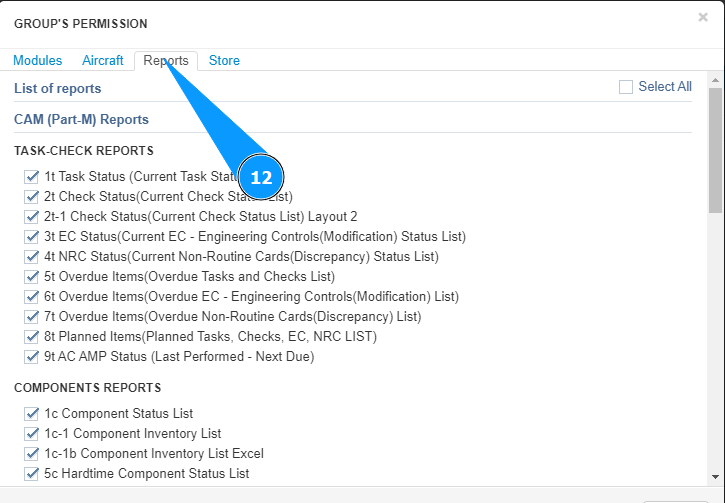This screenshot has height=503, width=725.
Task: Uncheck 4t NRC Status report
Action: pyautogui.click(x=32, y=257)
